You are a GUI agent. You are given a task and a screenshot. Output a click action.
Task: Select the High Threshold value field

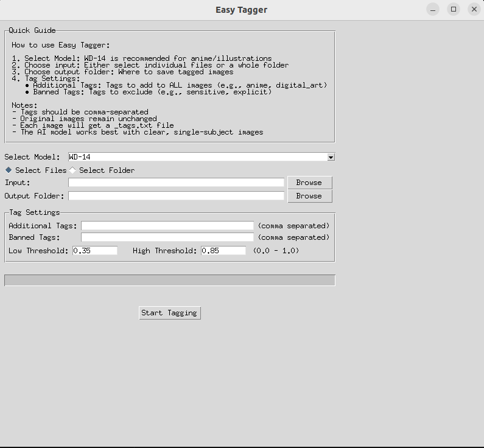(223, 251)
